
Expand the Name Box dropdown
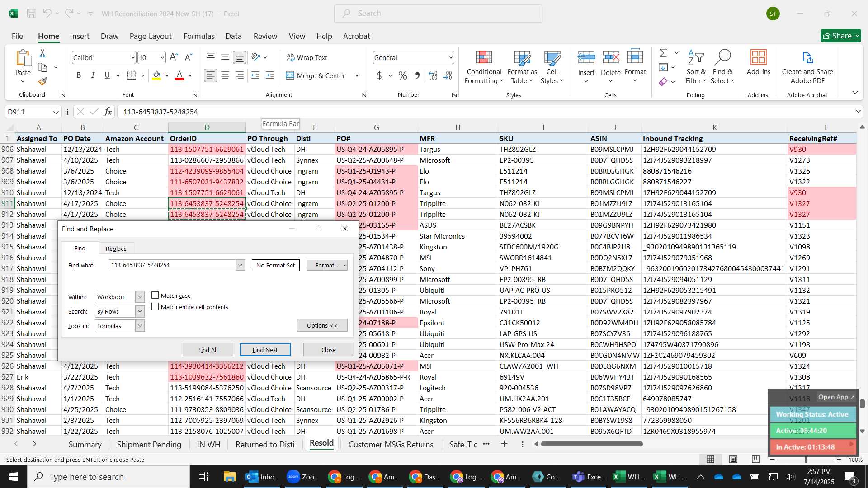56,112
